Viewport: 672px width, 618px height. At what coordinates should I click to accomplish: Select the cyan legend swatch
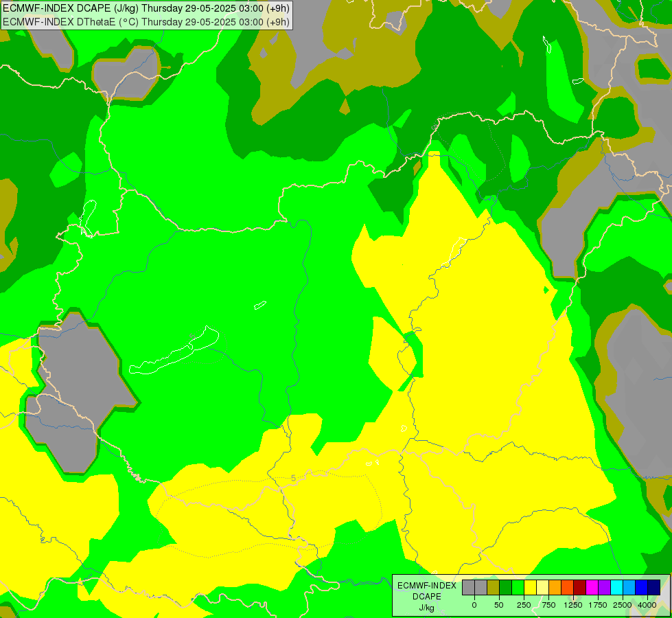click(x=617, y=588)
